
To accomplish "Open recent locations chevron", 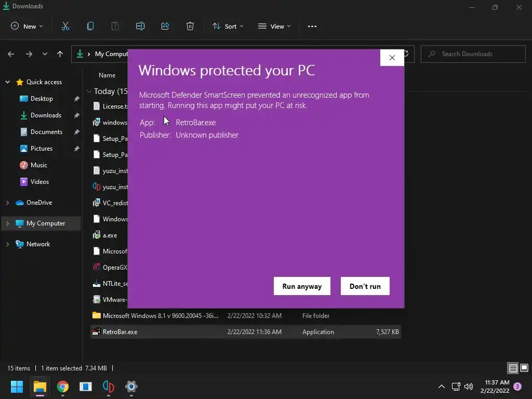I will 45,54.
